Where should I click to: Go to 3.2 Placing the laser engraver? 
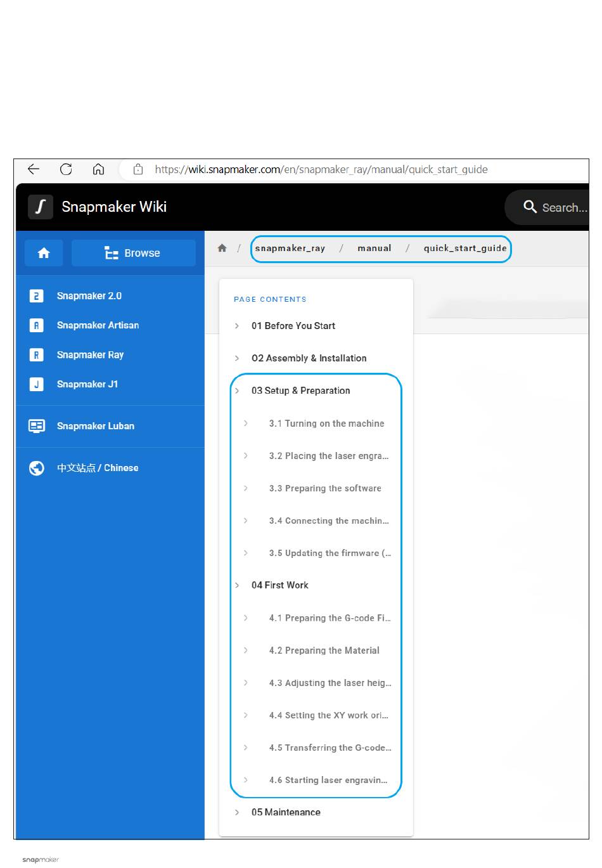(329, 456)
